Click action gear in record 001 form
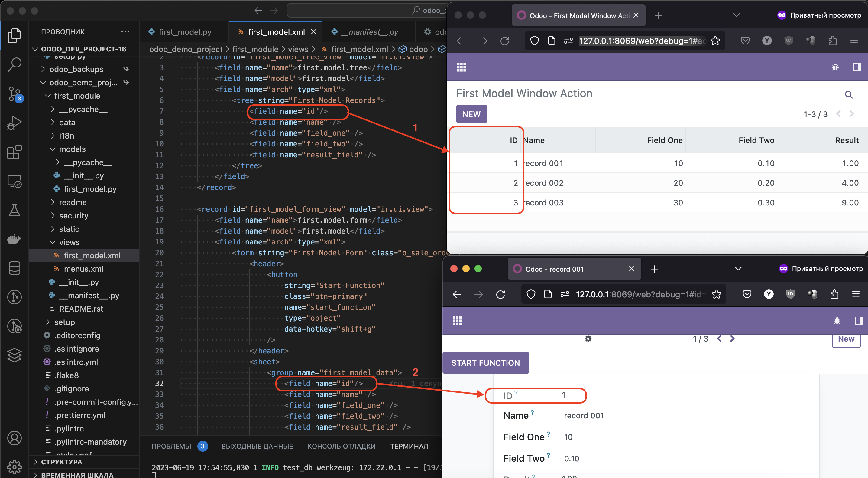Image resolution: width=868 pixels, height=478 pixels. click(588, 339)
